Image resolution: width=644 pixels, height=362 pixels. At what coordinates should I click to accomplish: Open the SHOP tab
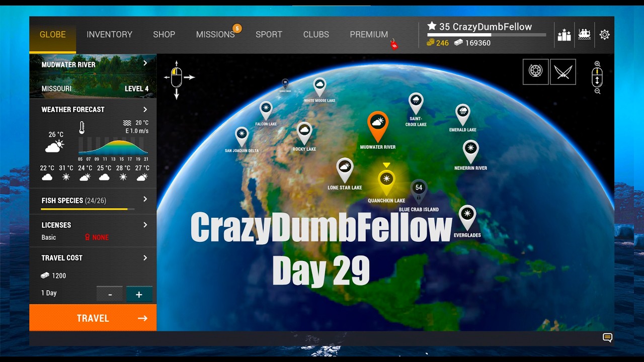coord(164,35)
